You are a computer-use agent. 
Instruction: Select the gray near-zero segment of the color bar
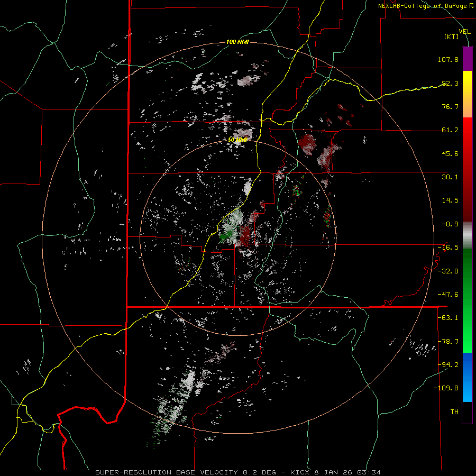[467, 234]
